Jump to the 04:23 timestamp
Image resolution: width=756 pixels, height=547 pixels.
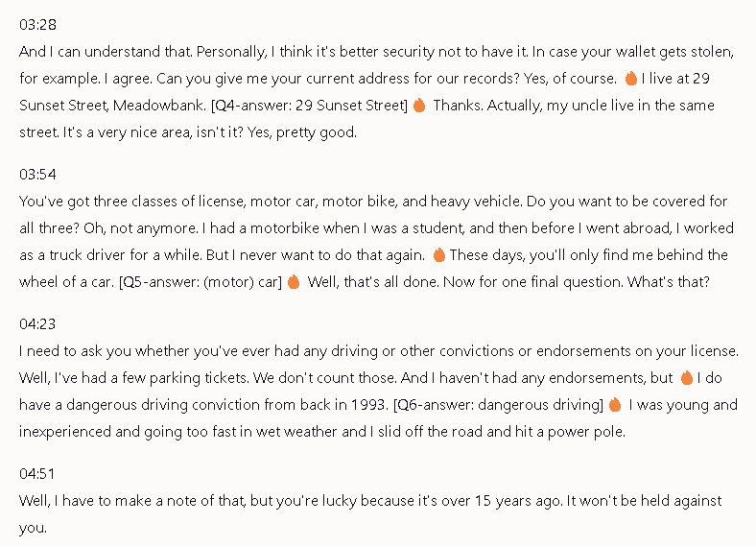pos(37,323)
